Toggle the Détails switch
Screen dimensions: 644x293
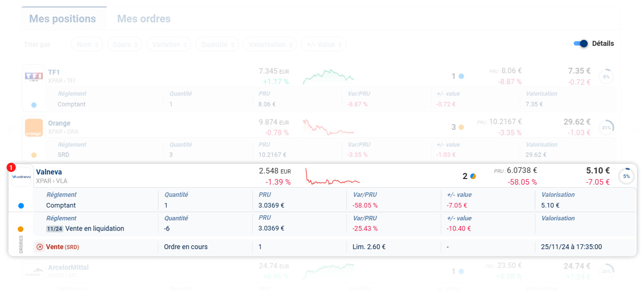[x=581, y=44]
